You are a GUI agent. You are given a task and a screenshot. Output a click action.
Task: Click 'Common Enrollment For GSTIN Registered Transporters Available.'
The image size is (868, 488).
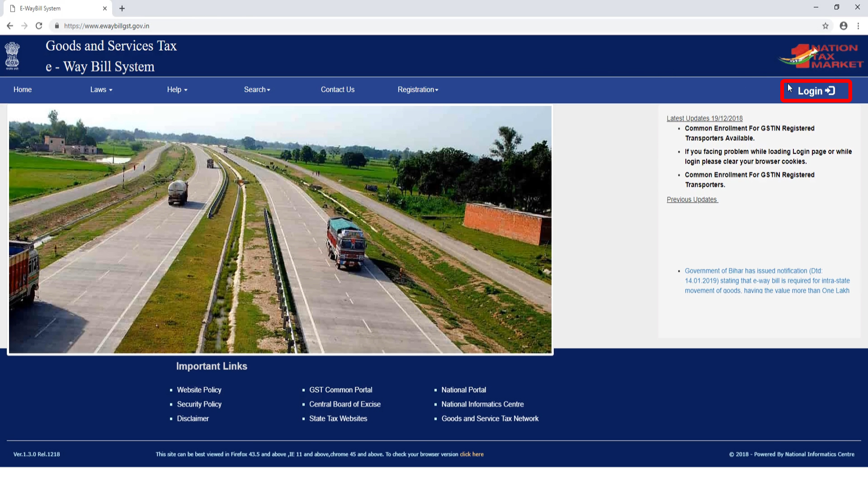pos(750,133)
